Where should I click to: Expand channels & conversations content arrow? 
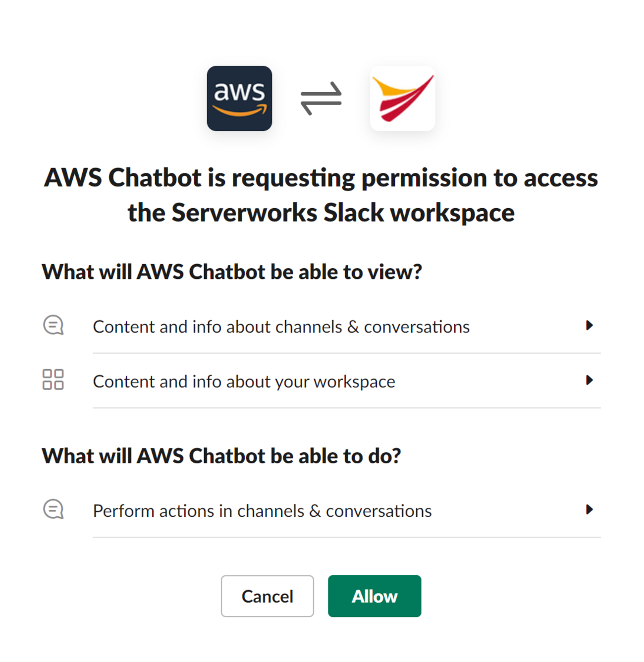coord(589,326)
